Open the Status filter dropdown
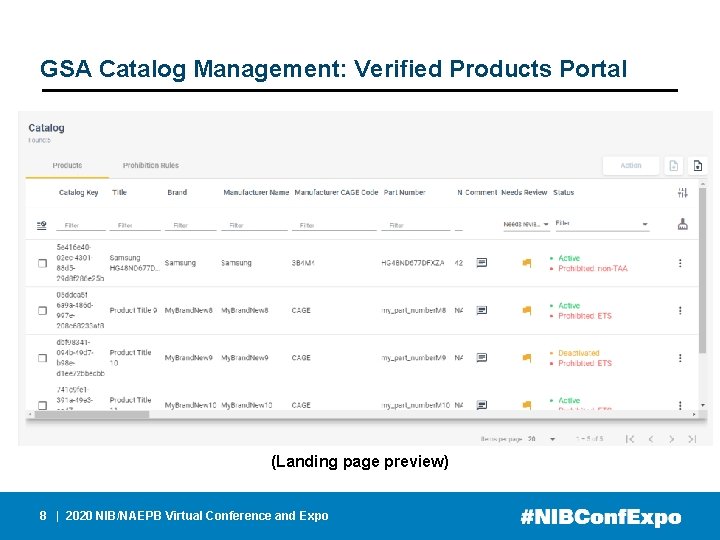Screen dimensions: 720x540 pos(602,224)
